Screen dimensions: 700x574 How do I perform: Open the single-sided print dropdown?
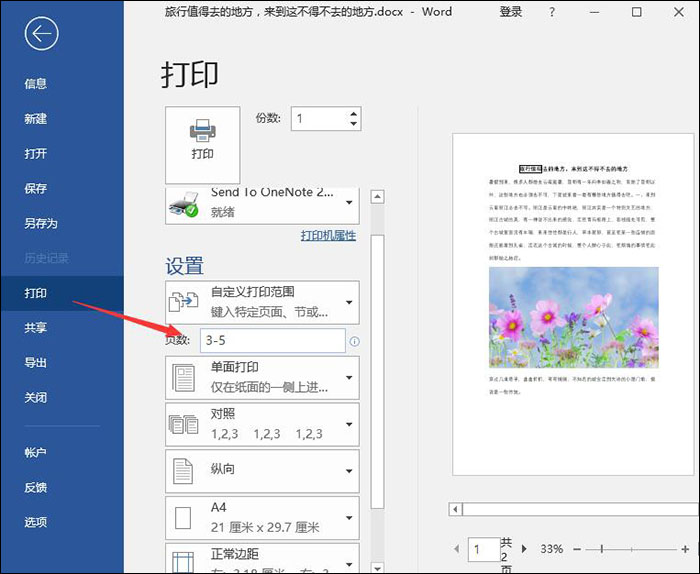(262, 378)
